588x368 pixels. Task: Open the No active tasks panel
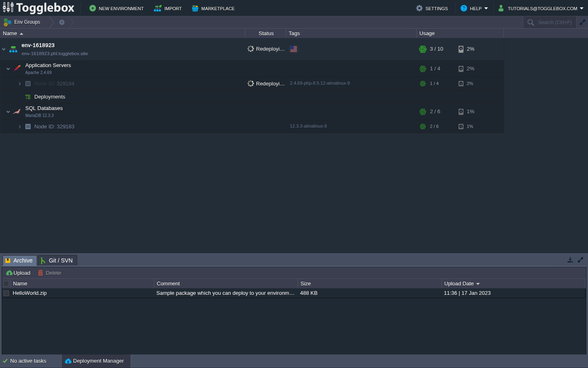click(31, 361)
